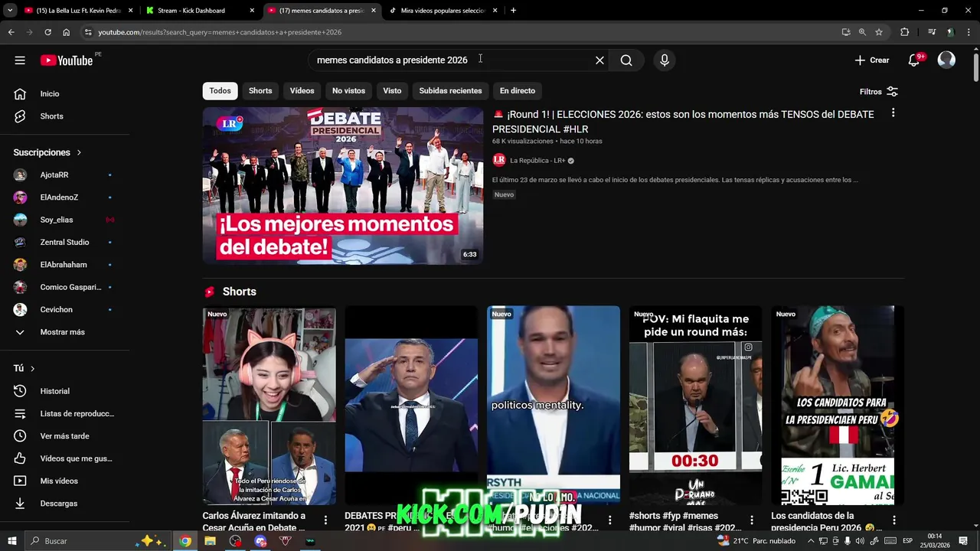980x551 pixels.
Task: Open a new browser tab
Action: tap(513, 11)
